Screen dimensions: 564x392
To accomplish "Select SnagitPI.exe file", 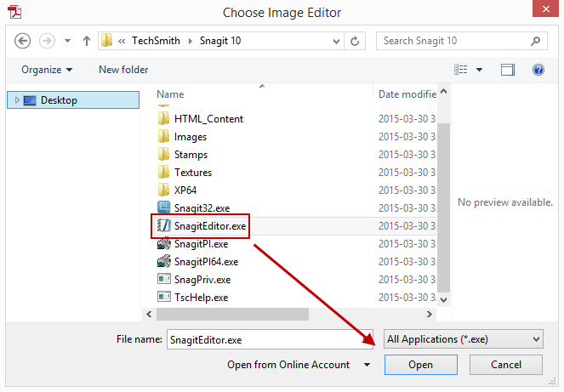I will pyautogui.click(x=201, y=244).
